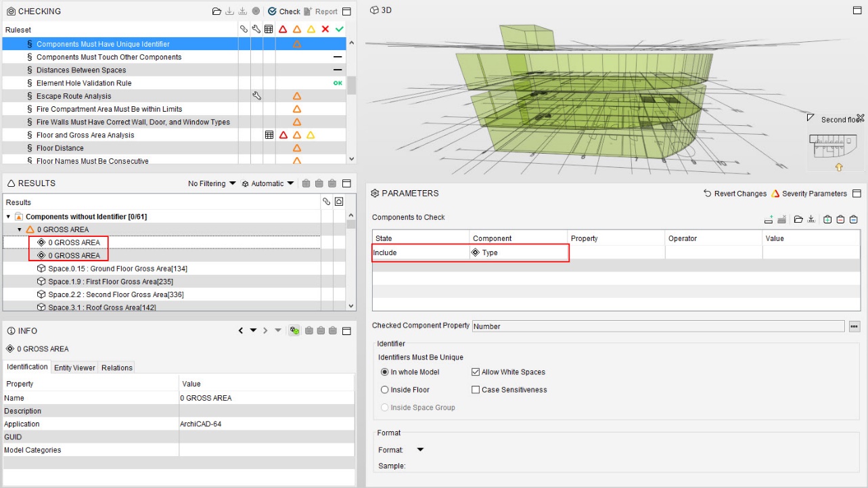Collapse the Components without Identifier node
Image resolution: width=868 pixels, height=488 pixels.
(9, 217)
